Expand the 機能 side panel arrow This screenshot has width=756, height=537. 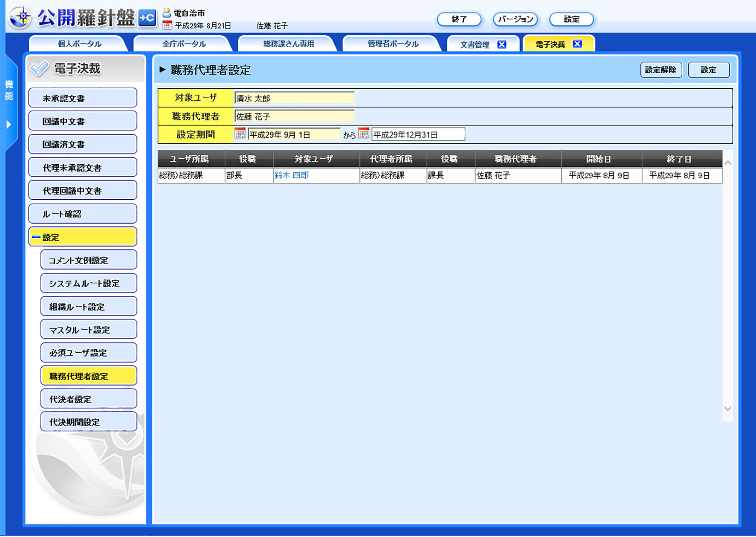point(8,125)
